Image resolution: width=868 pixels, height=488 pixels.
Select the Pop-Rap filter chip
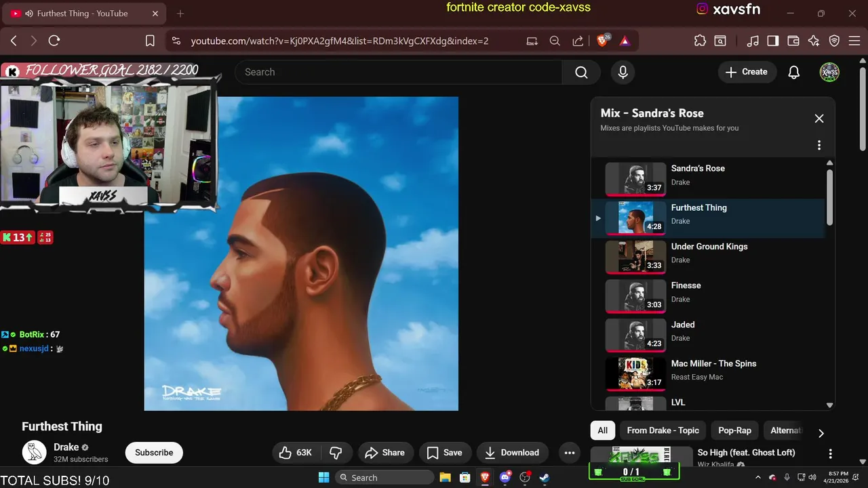click(x=735, y=430)
